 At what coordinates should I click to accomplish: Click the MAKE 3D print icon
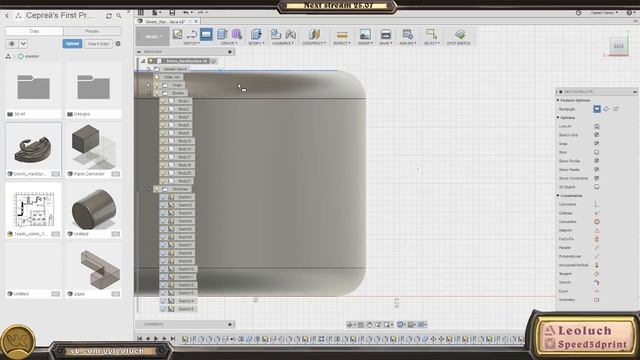(386, 34)
